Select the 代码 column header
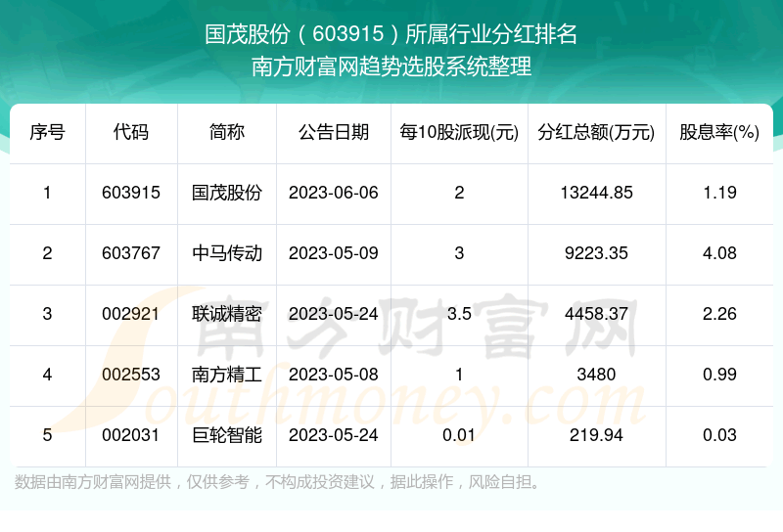The width and height of the screenshot is (783, 532). (x=131, y=132)
